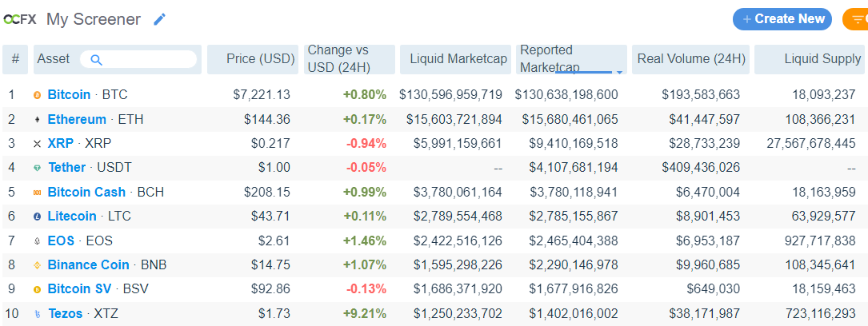Screen dimensions: 868x326
Task: Open the Litecoin asset link
Action: pos(72,216)
